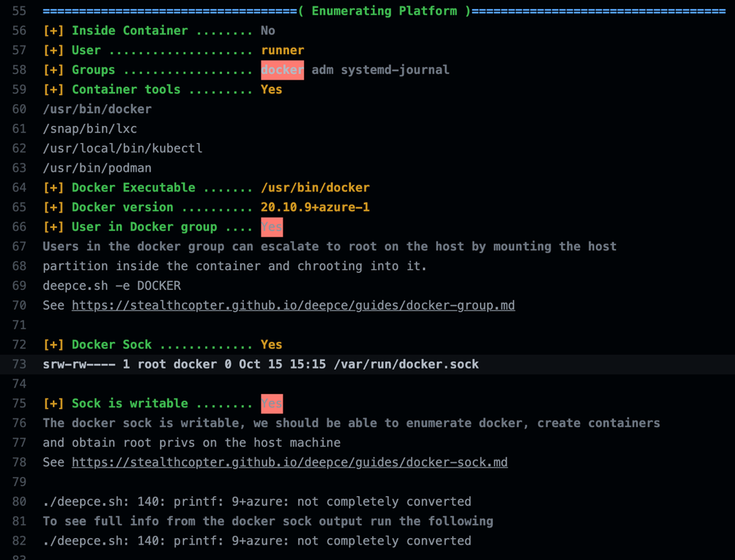Click highlighted Yes for Sock is writable

click(272, 404)
